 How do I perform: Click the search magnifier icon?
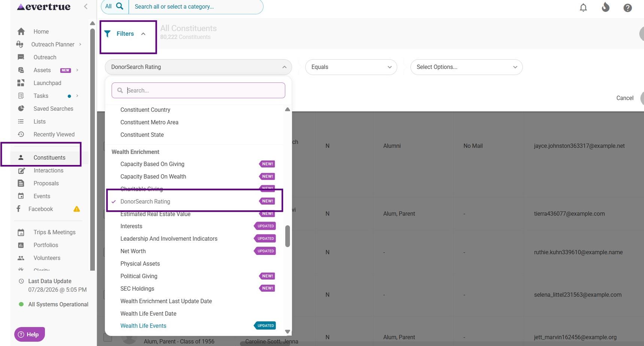(120, 6)
